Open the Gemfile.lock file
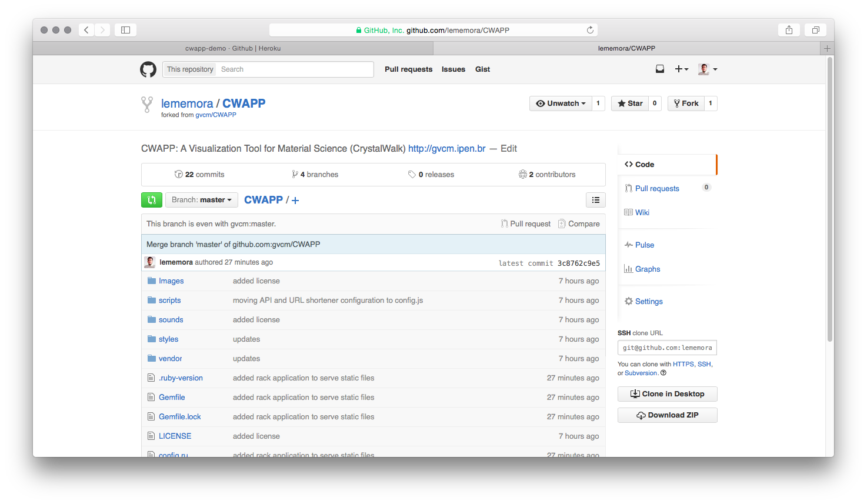867x504 pixels. pos(179,417)
